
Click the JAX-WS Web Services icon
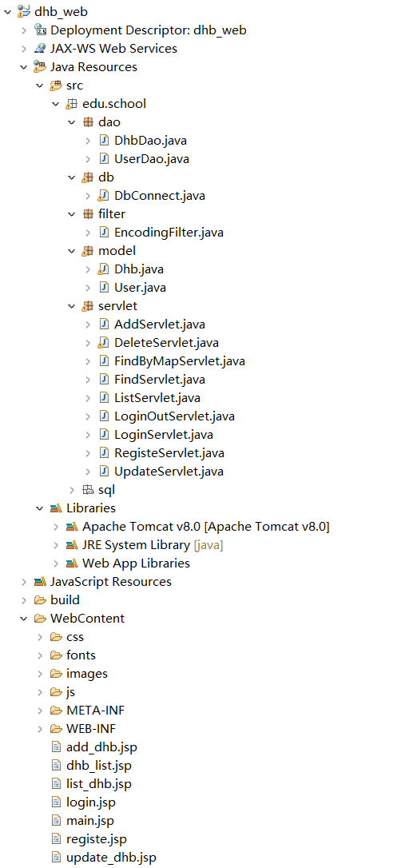click(40, 48)
